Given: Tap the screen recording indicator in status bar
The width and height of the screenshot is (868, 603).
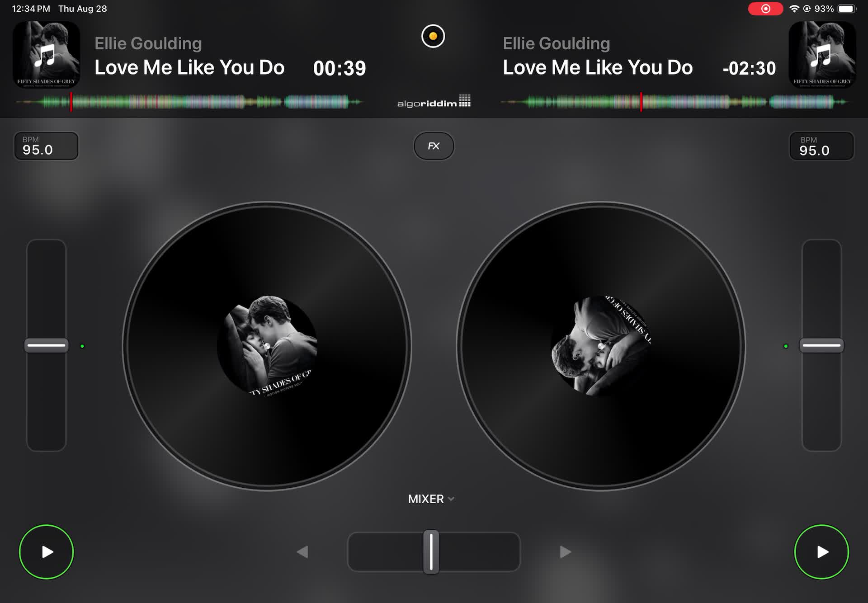Looking at the screenshot, I should (765, 9).
